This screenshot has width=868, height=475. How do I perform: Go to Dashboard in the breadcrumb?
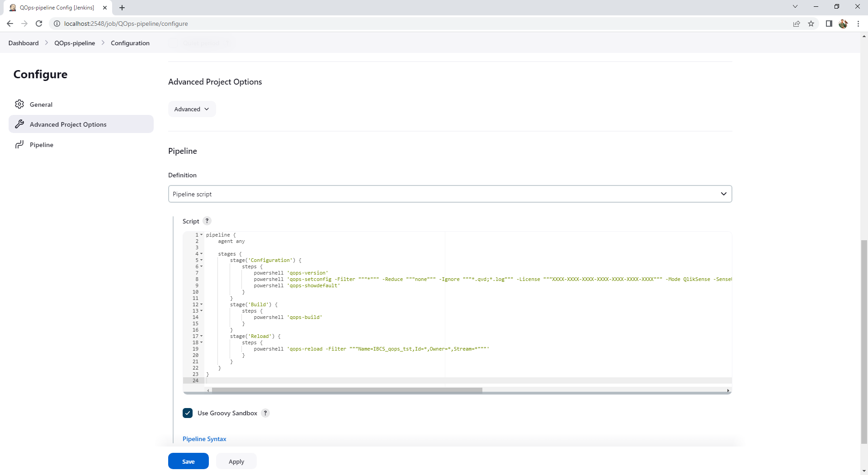pyautogui.click(x=24, y=43)
